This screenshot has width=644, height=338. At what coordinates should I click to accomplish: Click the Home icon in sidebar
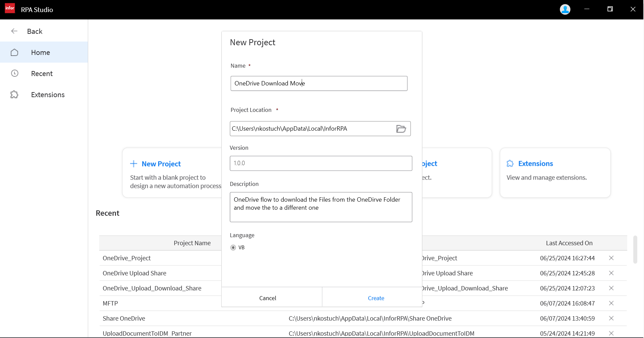coord(14,53)
